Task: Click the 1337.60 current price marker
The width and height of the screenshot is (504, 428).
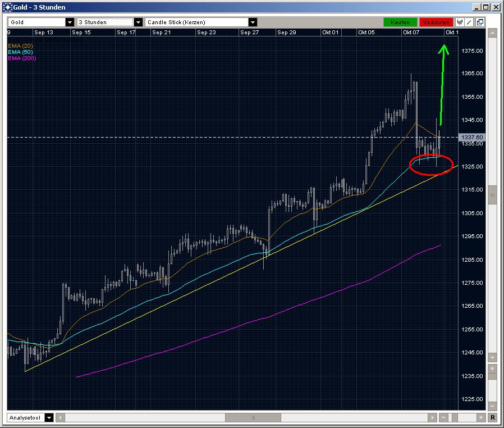Action: click(471, 137)
